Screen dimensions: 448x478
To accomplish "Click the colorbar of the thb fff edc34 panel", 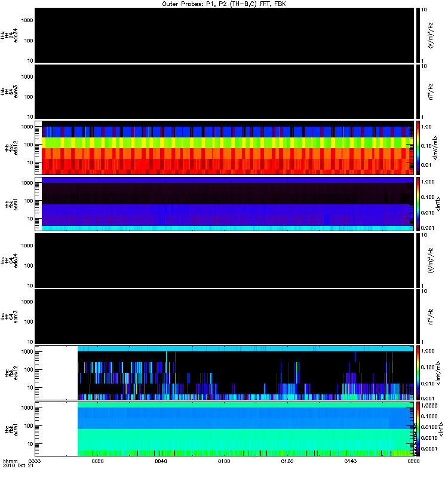I will click(418, 35).
